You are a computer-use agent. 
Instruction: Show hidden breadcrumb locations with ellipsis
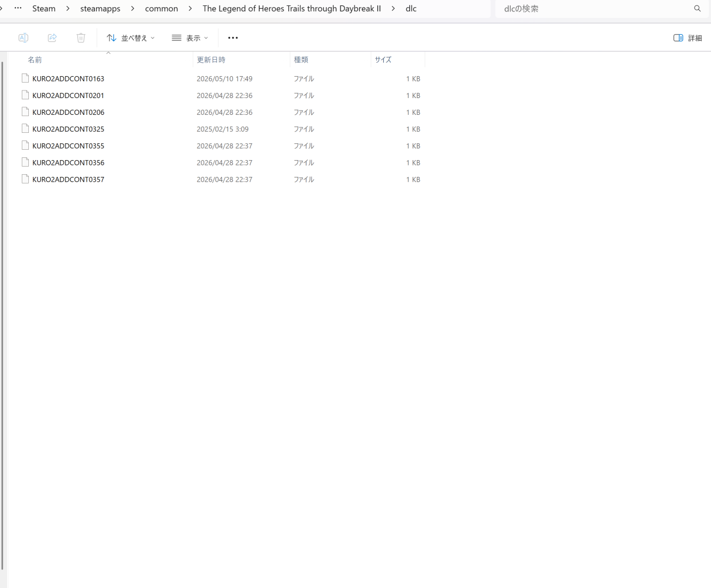coord(18,8)
